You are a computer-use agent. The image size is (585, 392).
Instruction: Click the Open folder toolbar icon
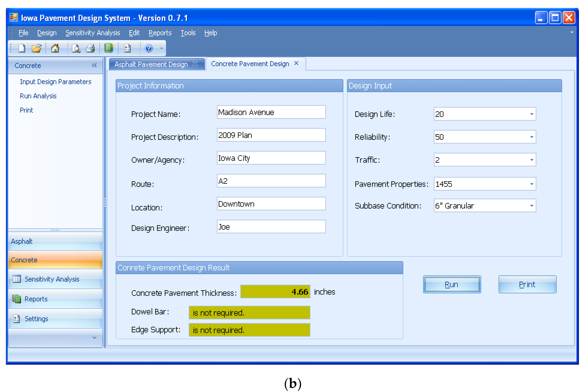click(x=36, y=48)
